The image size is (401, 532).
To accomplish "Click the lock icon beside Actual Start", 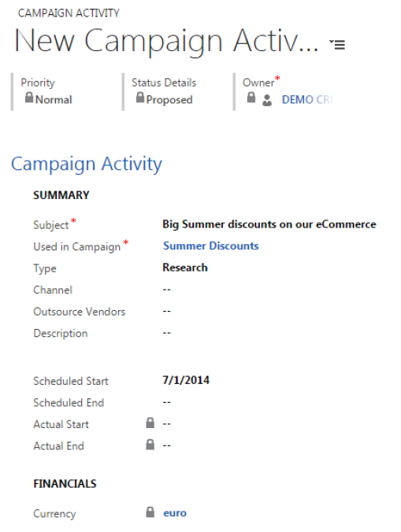I will coord(150,423).
